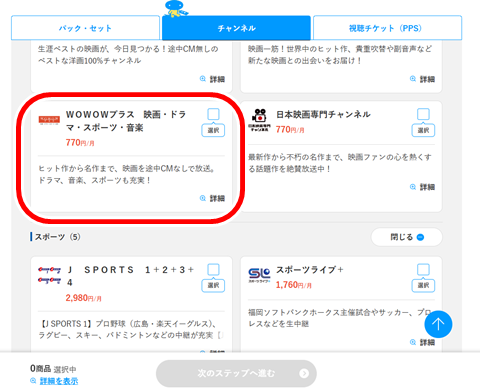Click 選択 label under 日本映画専門チャンネル checkbox

(x=423, y=130)
